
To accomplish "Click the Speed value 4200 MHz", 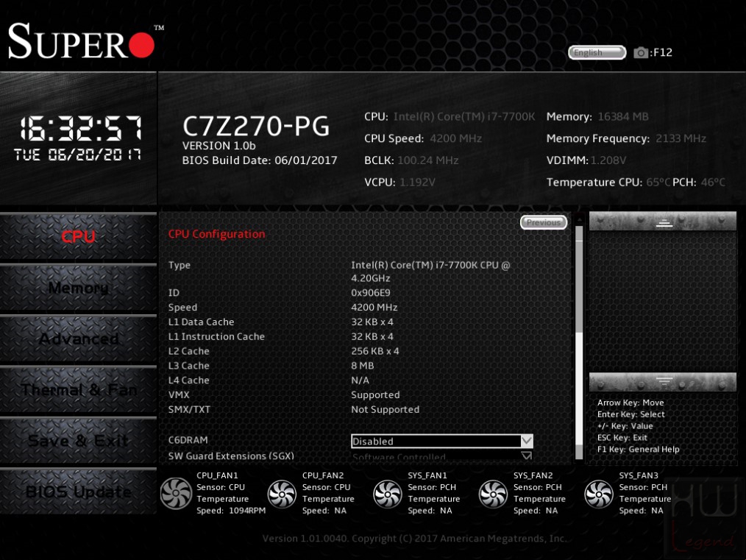I will (x=374, y=308).
